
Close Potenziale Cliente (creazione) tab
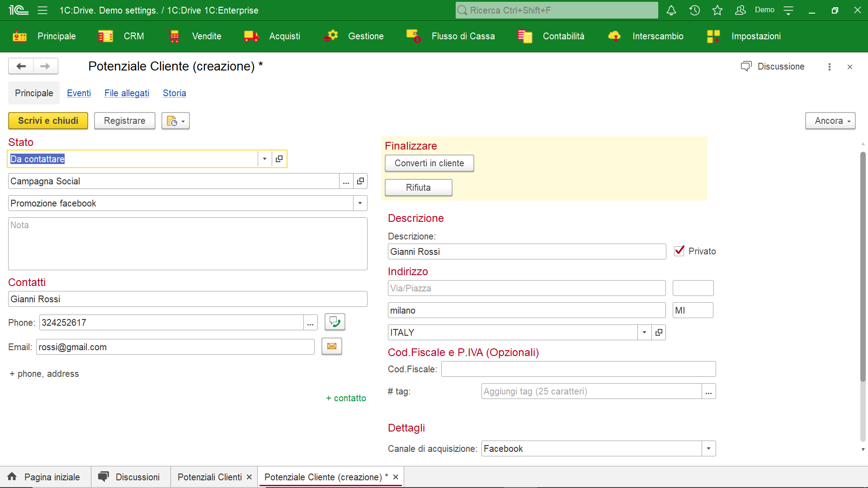[x=396, y=477]
